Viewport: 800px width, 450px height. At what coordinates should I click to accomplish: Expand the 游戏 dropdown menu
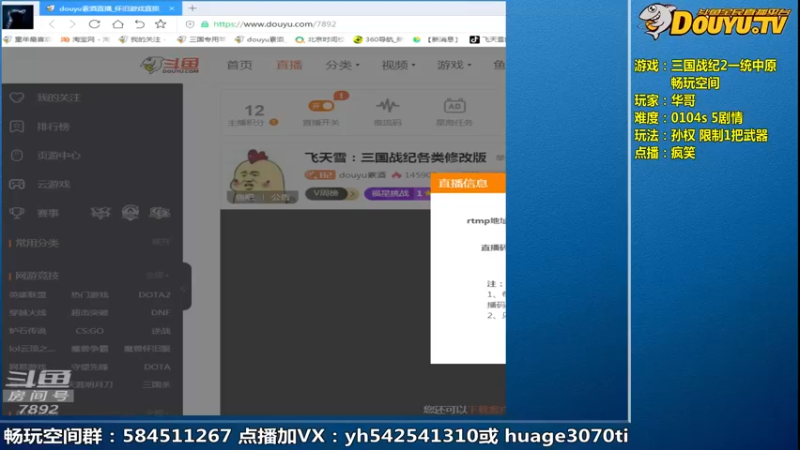[454, 65]
